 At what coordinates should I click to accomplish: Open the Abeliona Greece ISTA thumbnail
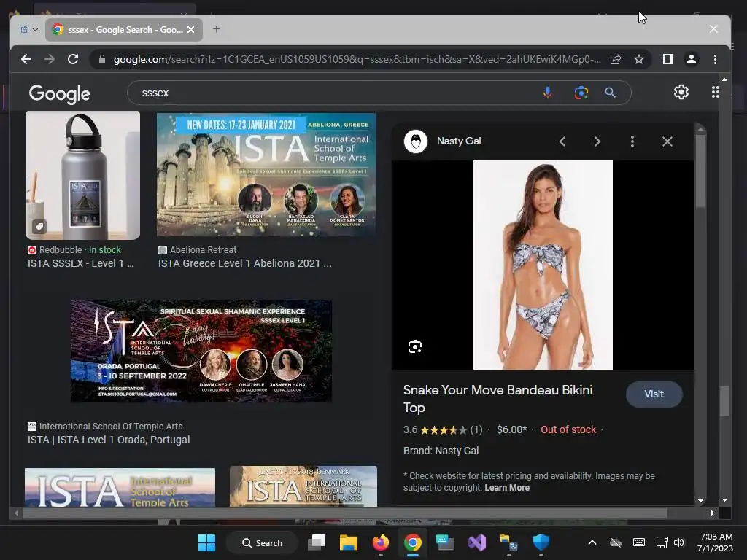coord(266,175)
